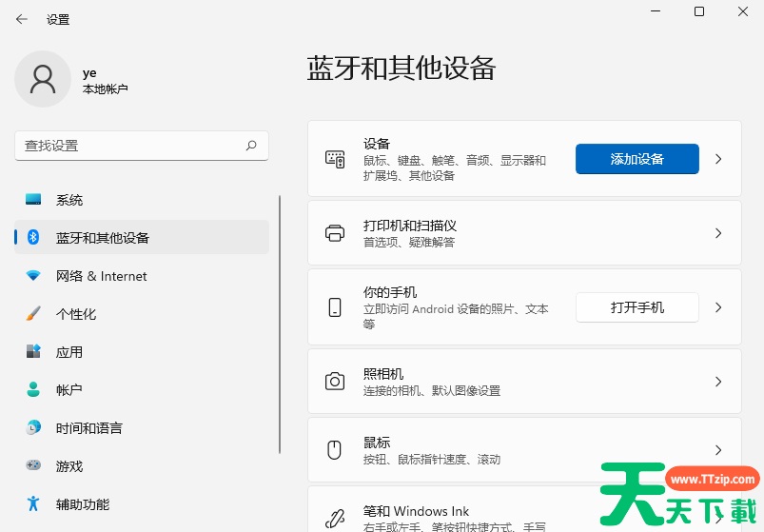Viewport: 764px width, 532px height.
Task: Click the back arrow in the title bar
Action: click(x=22, y=19)
